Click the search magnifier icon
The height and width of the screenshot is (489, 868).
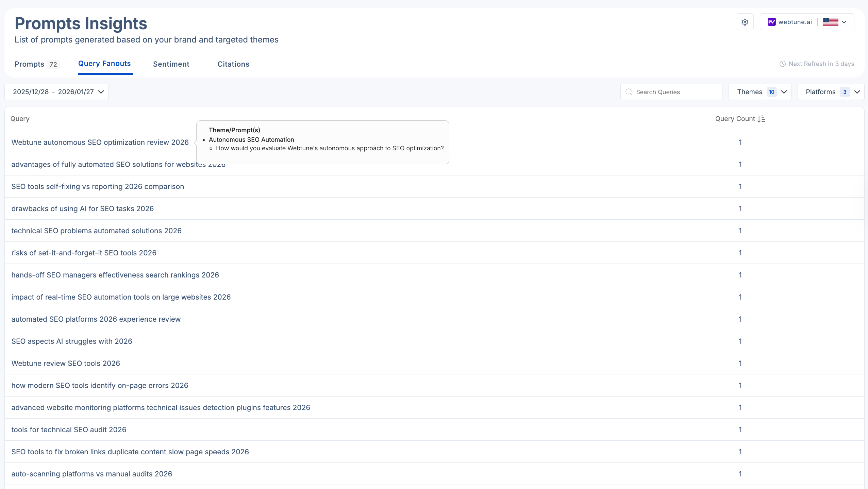[x=629, y=92]
